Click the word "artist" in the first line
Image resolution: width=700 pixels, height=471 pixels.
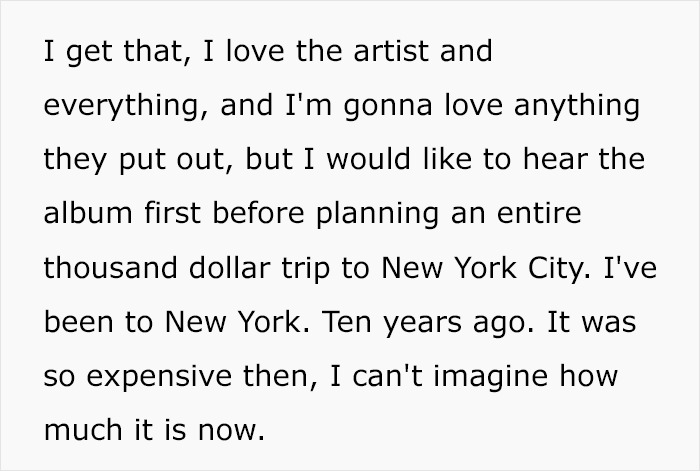click(372, 52)
